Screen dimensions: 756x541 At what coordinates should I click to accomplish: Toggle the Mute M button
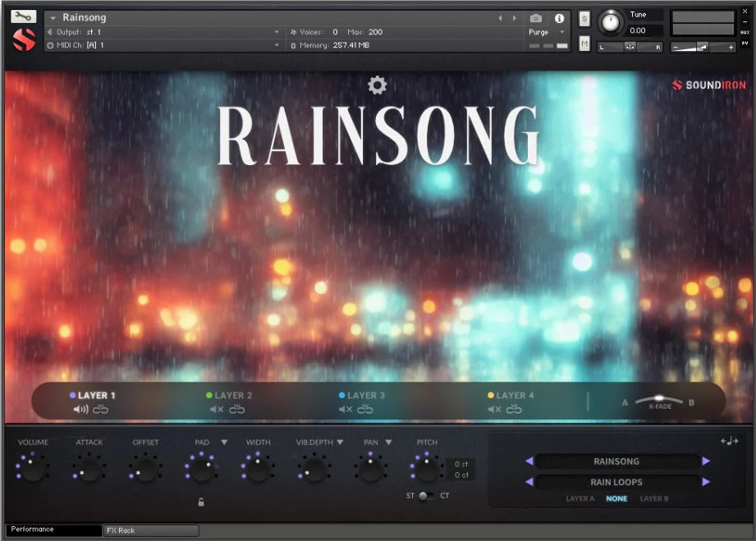pyautogui.click(x=584, y=44)
